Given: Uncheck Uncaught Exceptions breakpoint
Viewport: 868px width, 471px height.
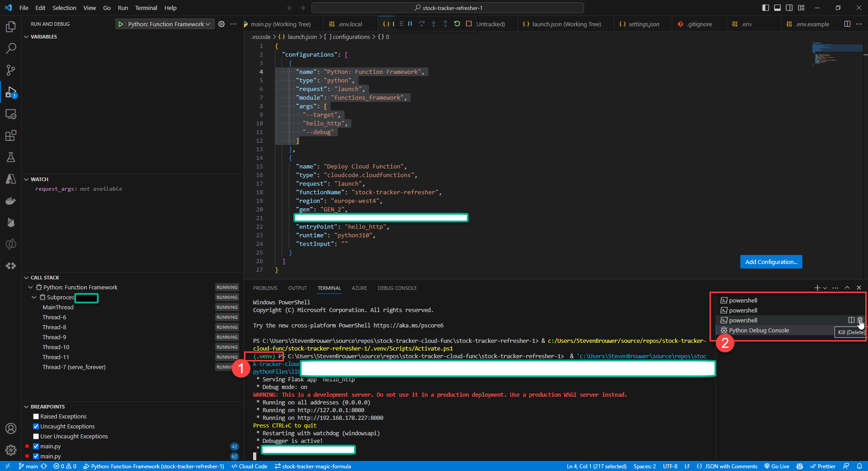Looking at the screenshot, I should 36,427.
